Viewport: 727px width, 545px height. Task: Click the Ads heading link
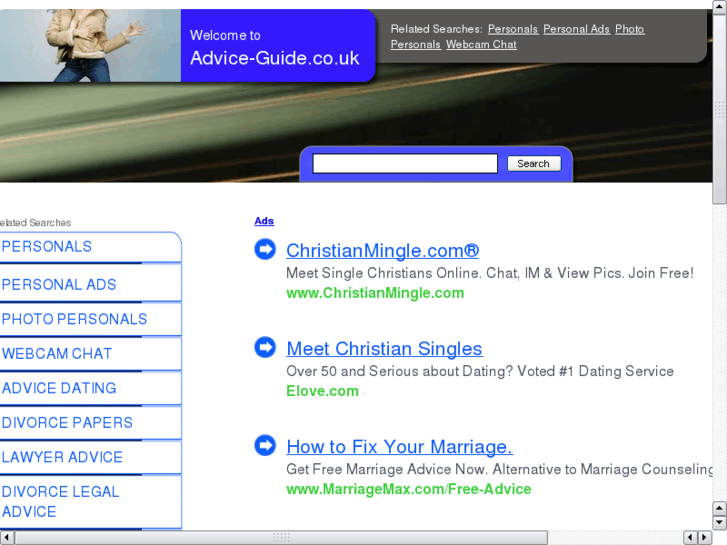264,221
